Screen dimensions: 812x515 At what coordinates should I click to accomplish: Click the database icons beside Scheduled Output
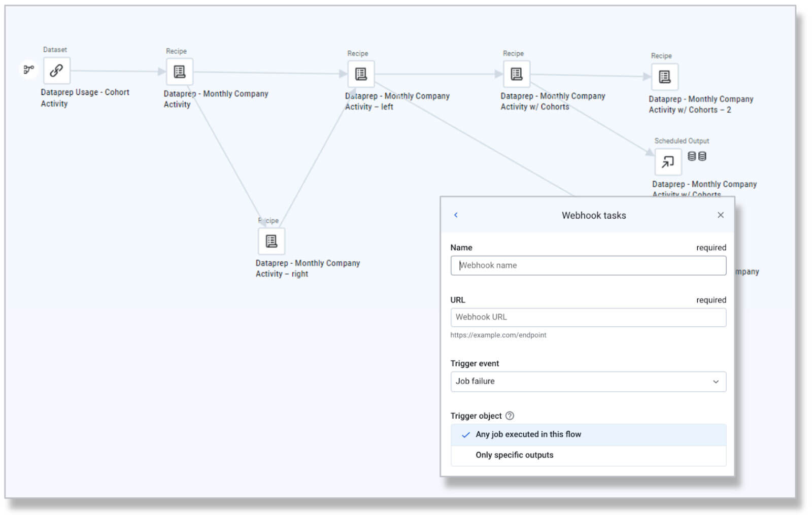(x=697, y=156)
